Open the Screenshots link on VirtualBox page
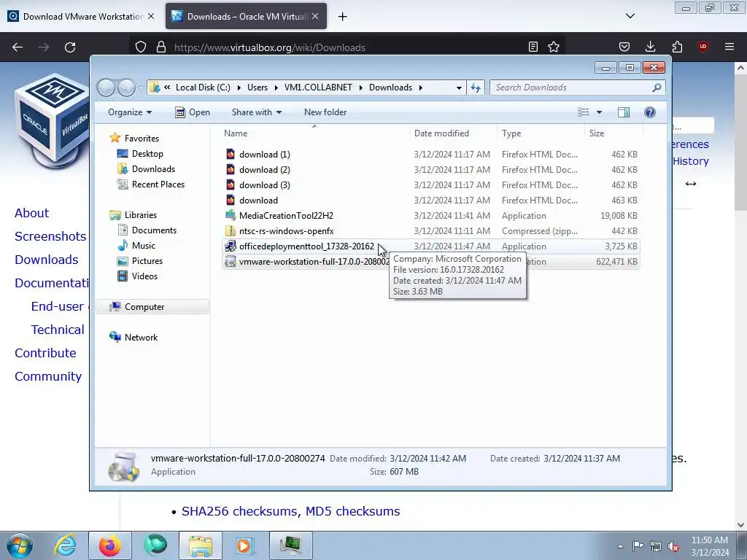747x560 pixels. tap(50, 236)
